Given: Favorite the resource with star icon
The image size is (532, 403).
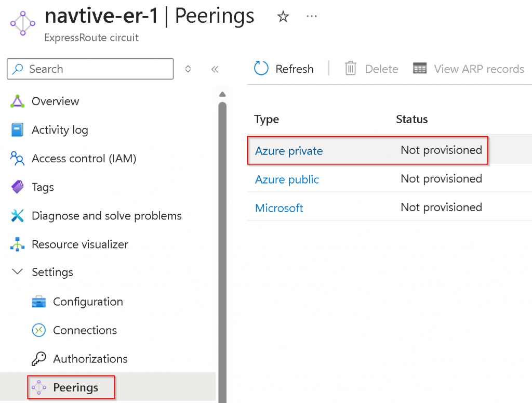Looking at the screenshot, I should click(x=283, y=17).
